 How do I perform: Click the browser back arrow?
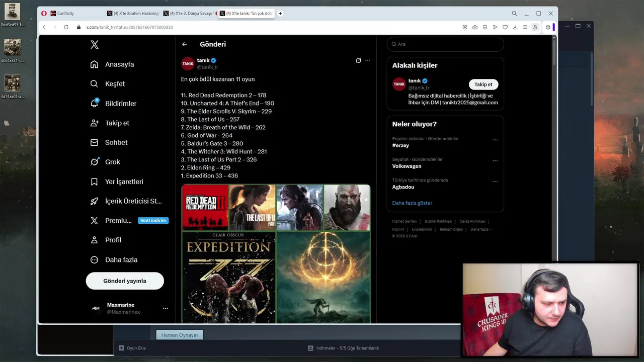click(44, 27)
